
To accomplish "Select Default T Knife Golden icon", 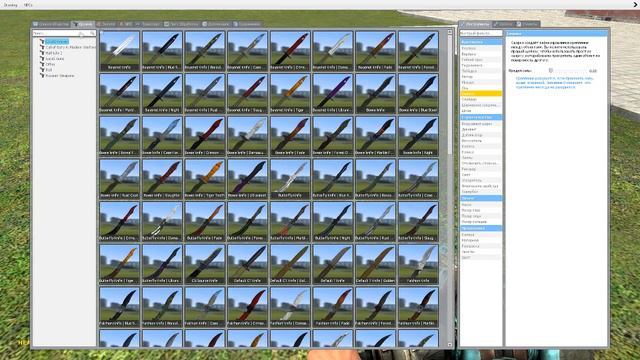I will click(376, 264).
